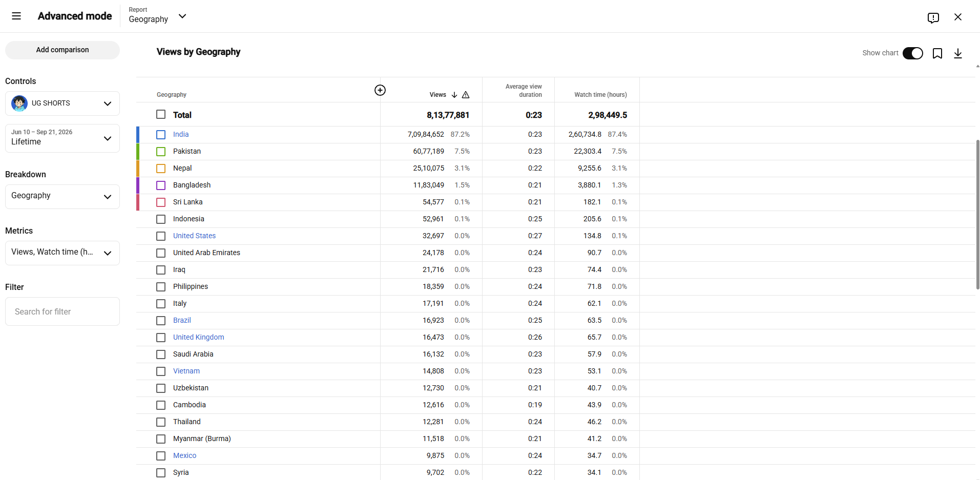Click the Views sort arrow icon
Screen dimensions: 980x480
pyautogui.click(x=454, y=95)
